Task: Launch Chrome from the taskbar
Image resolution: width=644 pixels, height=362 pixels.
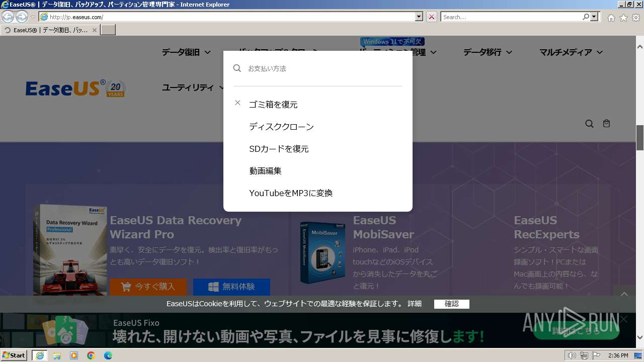Action: (x=91, y=355)
